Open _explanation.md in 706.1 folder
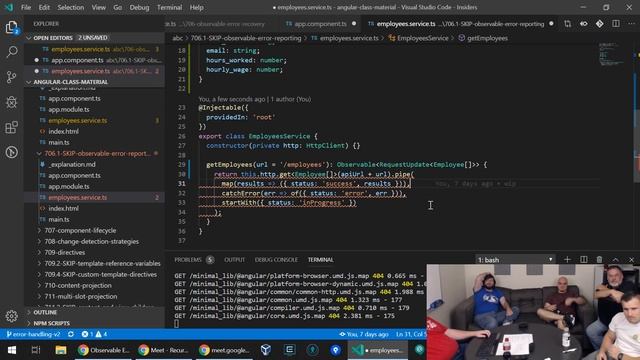Screen dimensions: 640x360 pyautogui.click(x=72, y=164)
